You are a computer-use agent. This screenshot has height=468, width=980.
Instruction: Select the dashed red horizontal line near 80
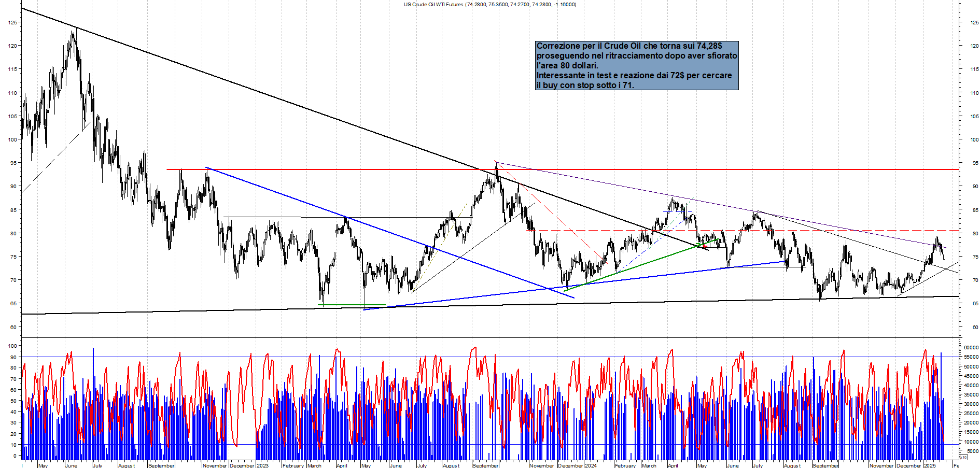click(744, 230)
